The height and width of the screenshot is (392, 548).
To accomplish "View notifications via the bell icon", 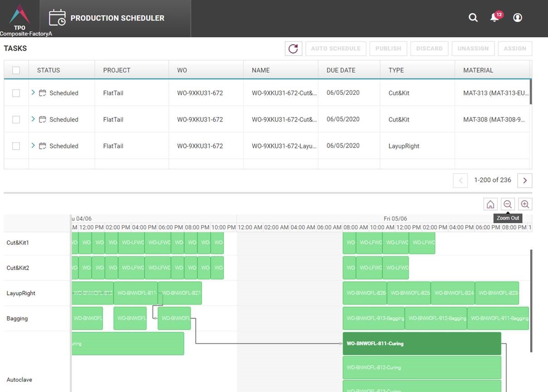I will tap(494, 18).
